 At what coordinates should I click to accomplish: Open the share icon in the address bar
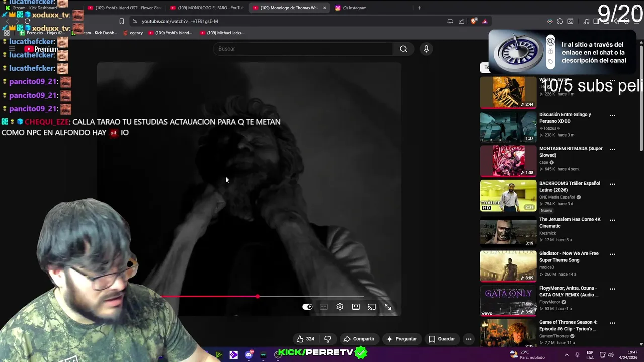tap(461, 21)
